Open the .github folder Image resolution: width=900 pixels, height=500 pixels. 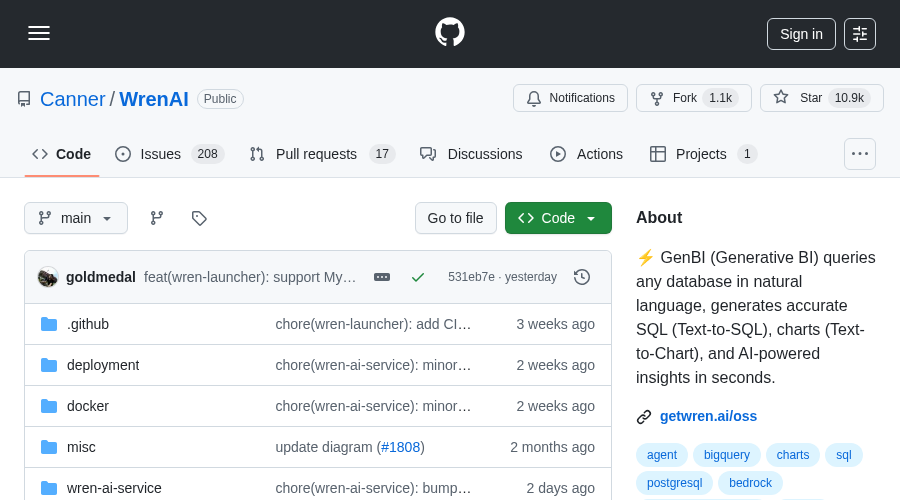(x=88, y=324)
